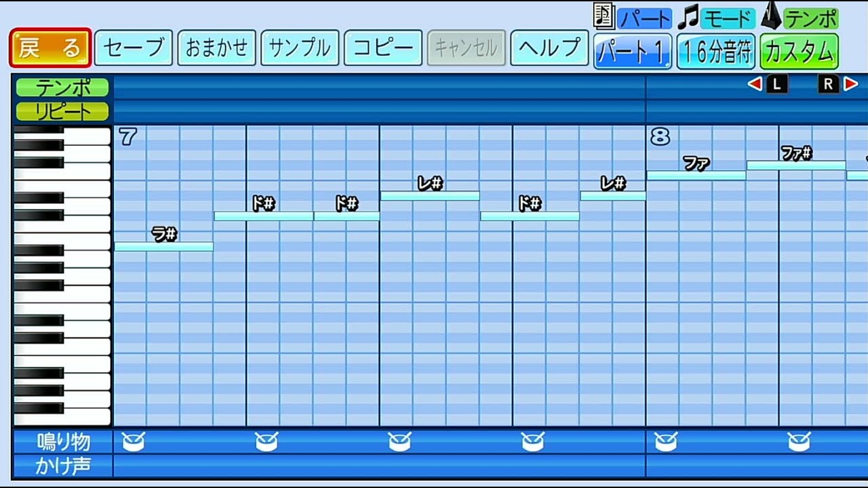Click the L shoulder button icon
This screenshot has width=868, height=488.
(x=776, y=84)
